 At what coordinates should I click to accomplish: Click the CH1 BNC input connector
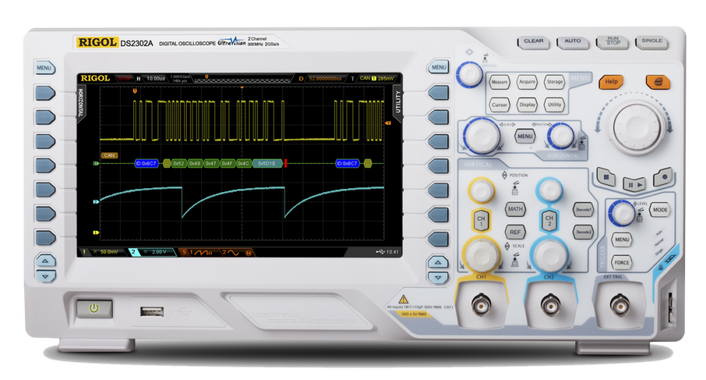tap(481, 306)
